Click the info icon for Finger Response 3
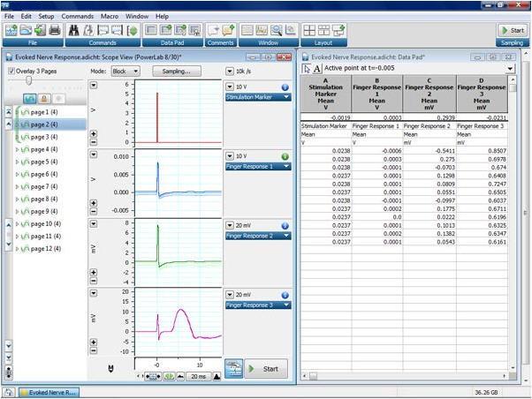Image resolution: width=532 pixels, height=399 pixels. [x=285, y=295]
